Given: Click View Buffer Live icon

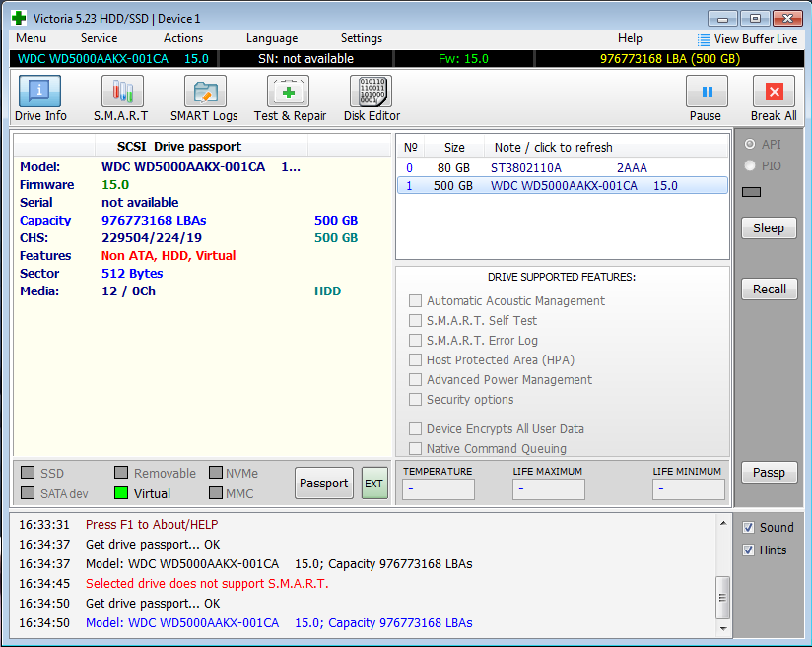Looking at the screenshot, I should 703,39.
